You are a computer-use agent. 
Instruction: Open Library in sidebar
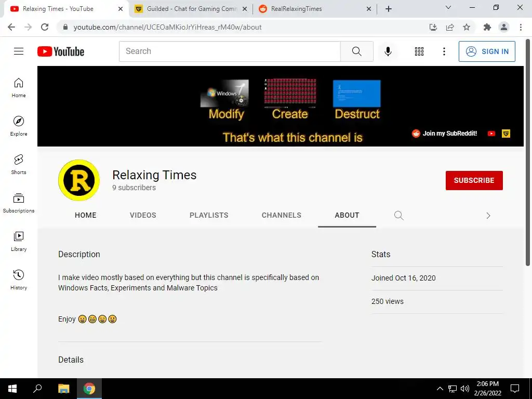(x=19, y=241)
